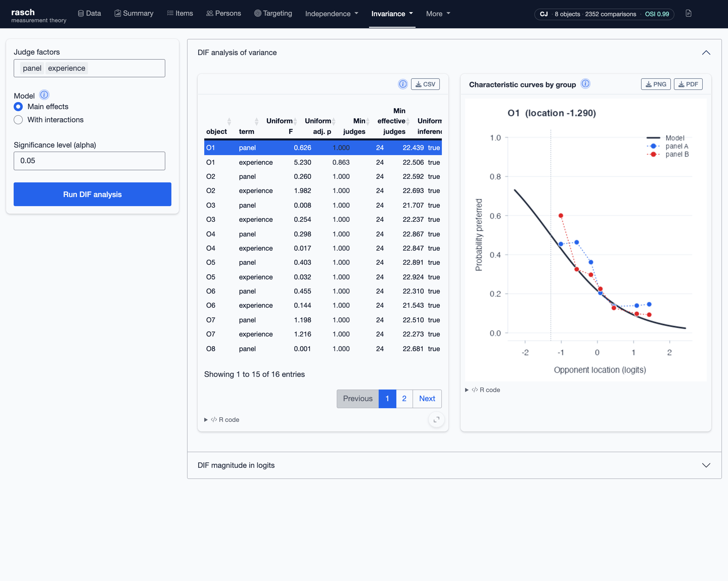Select the O8 panel table row
This screenshot has width=728, height=581.
pos(323,349)
